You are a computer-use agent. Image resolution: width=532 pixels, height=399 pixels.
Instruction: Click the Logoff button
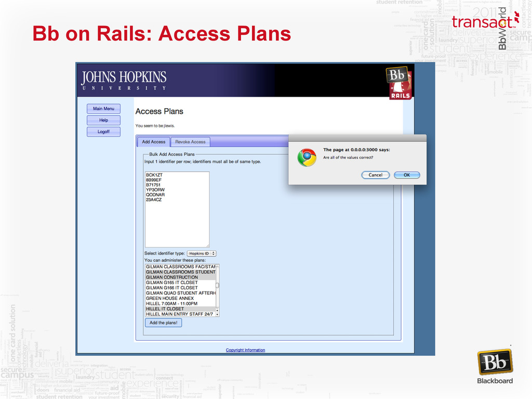click(x=103, y=131)
